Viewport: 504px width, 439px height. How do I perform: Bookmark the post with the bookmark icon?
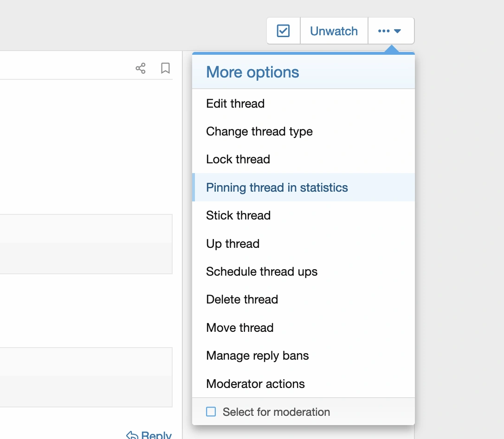pos(165,69)
